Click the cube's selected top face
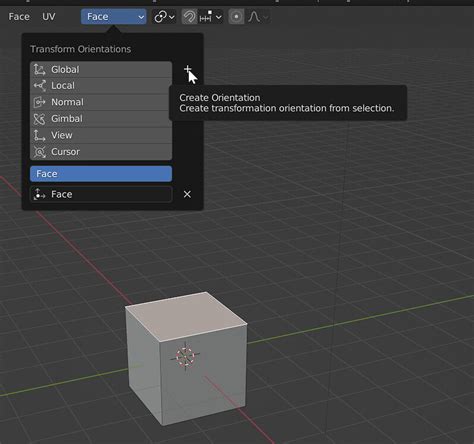This screenshot has height=444, width=474. (187, 315)
